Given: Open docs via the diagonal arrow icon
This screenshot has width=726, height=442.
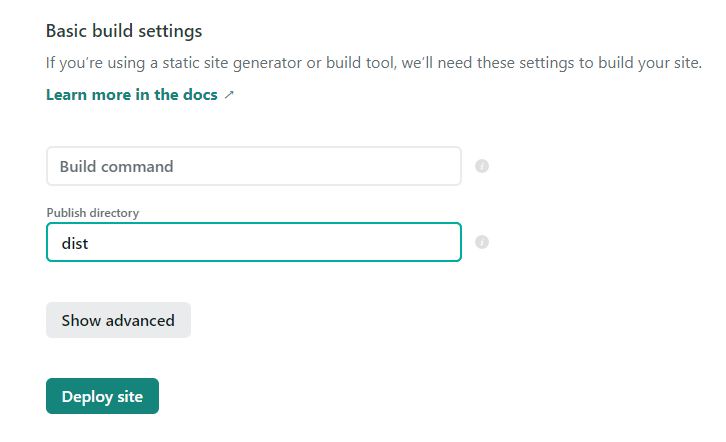Looking at the screenshot, I should [x=229, y=95].
